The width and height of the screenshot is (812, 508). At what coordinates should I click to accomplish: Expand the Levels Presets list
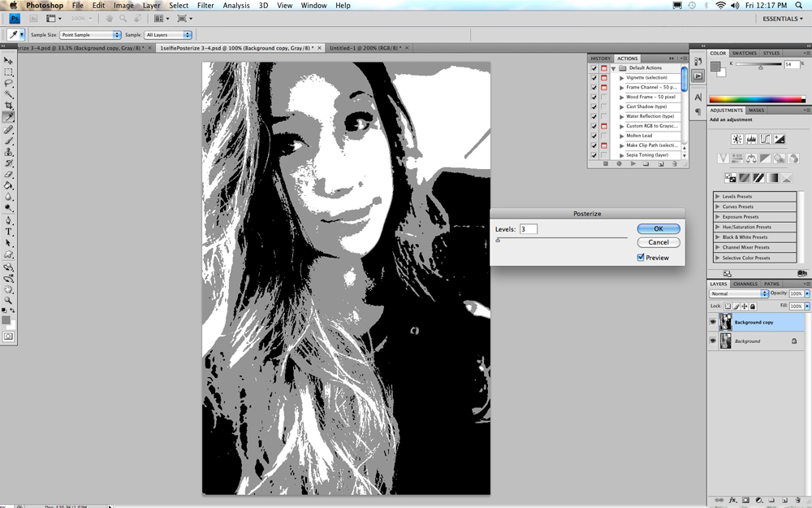(x=717, y=197)
